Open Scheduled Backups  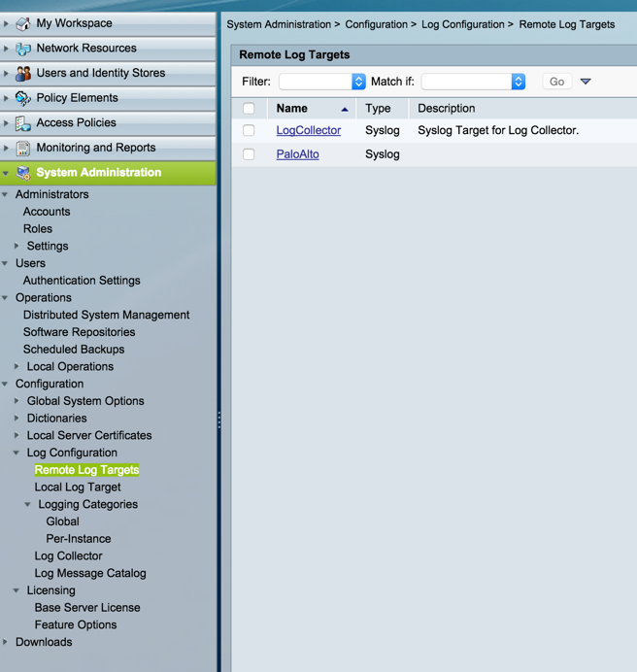74,350
